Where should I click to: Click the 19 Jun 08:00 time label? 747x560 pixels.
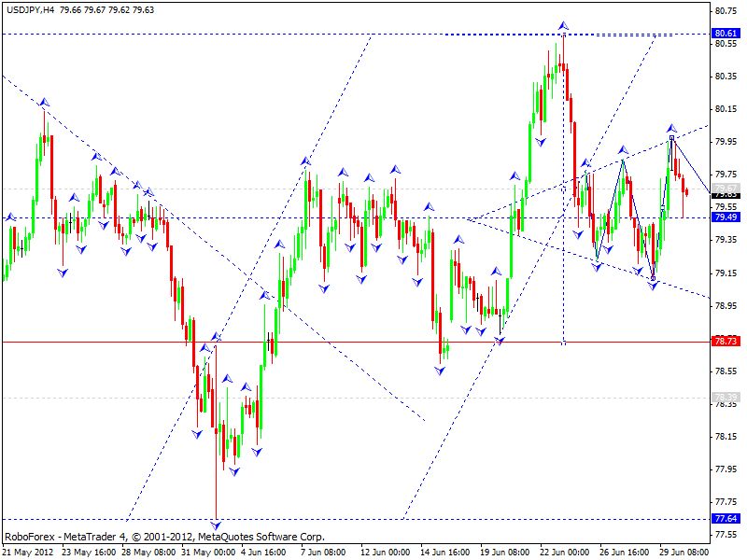(x=504, y=553)
